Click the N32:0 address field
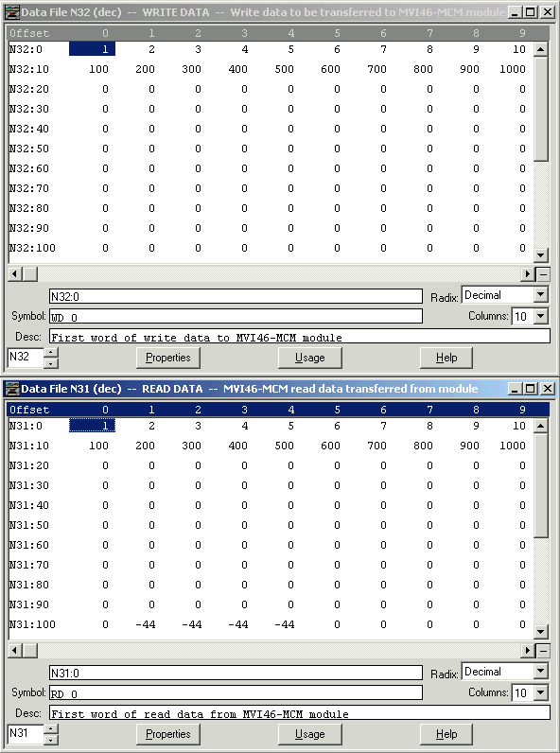560x753 pixels. coord(236,296)
